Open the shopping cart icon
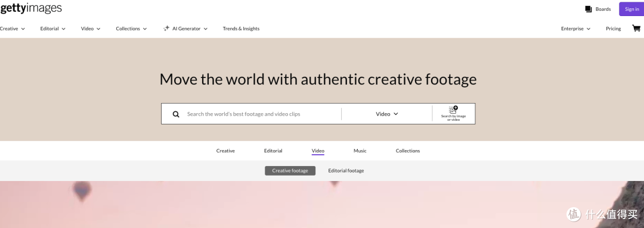The image size is (644, 228). click(x=636, y=29)
